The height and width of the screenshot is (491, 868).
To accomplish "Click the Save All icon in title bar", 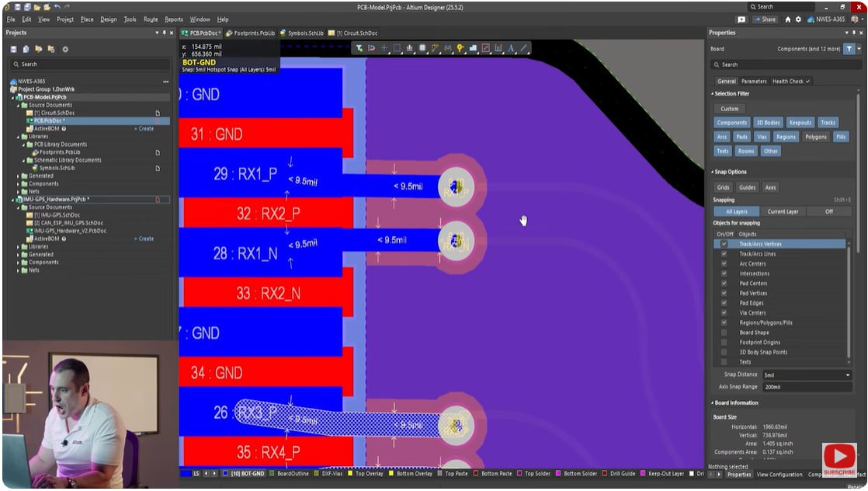I will coord(27,7).
